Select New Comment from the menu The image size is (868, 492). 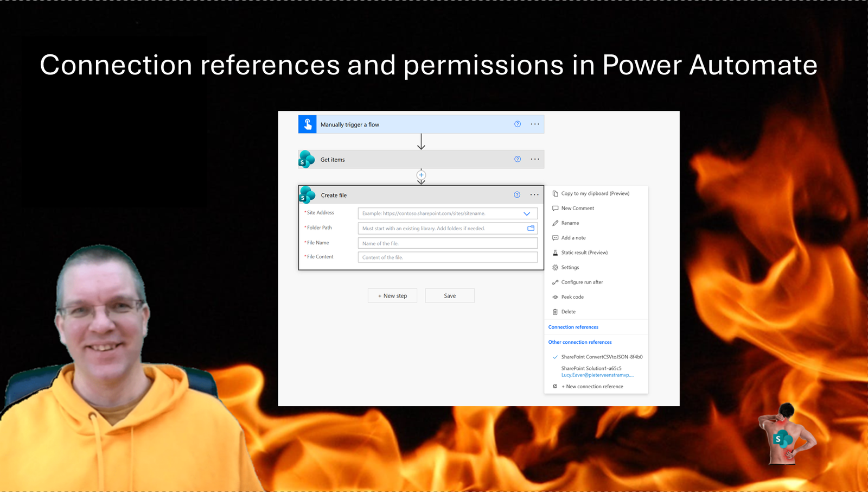point(596,208)
